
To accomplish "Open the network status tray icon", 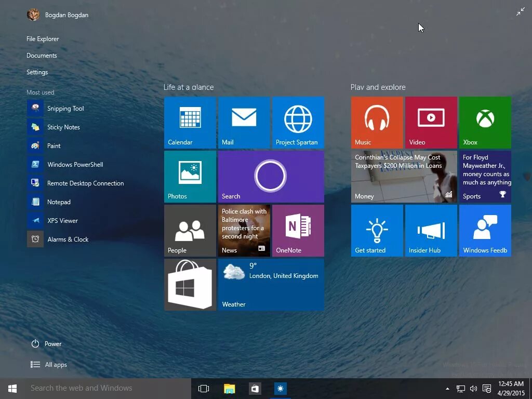I will click(460, 389).
